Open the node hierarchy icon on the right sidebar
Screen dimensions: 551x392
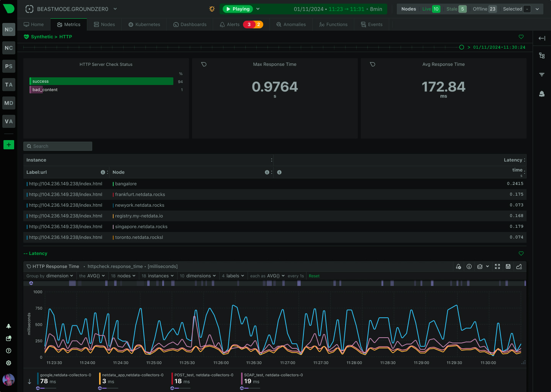[541, 55]
